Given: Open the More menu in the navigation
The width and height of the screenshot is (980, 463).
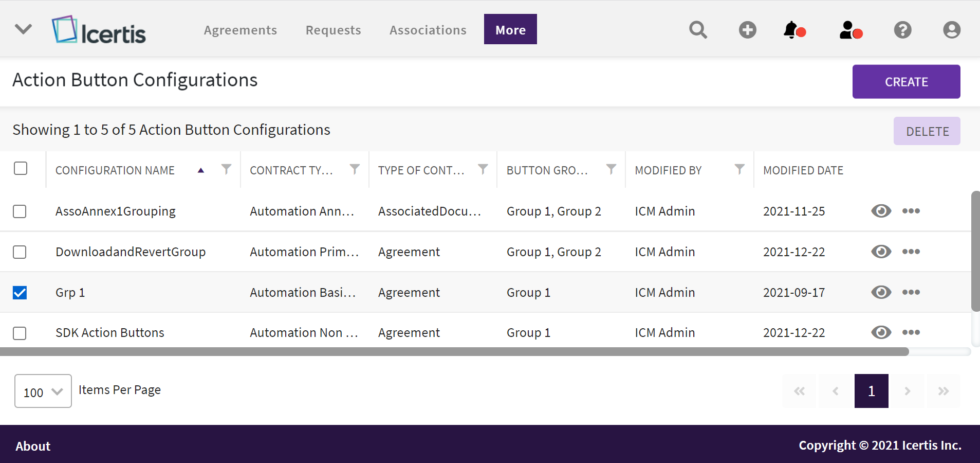Looking at the screenshot, I should point(510,29).
